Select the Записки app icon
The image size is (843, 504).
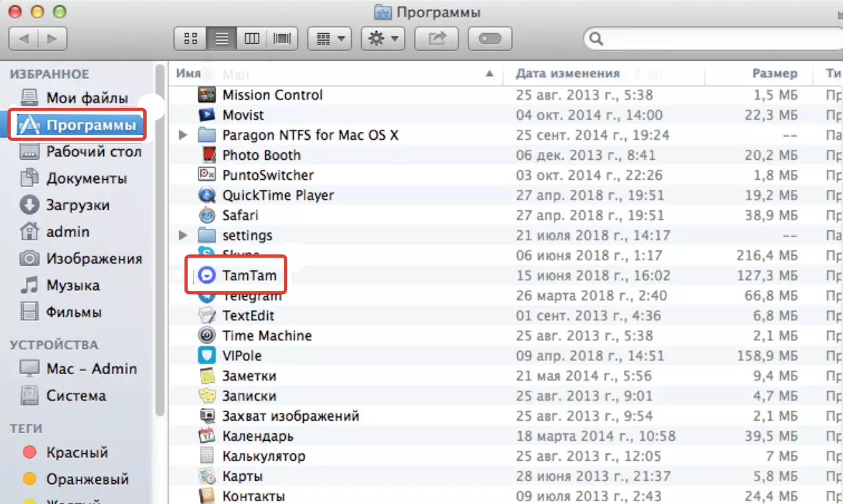pyautogui.click(x=207, y=395)
